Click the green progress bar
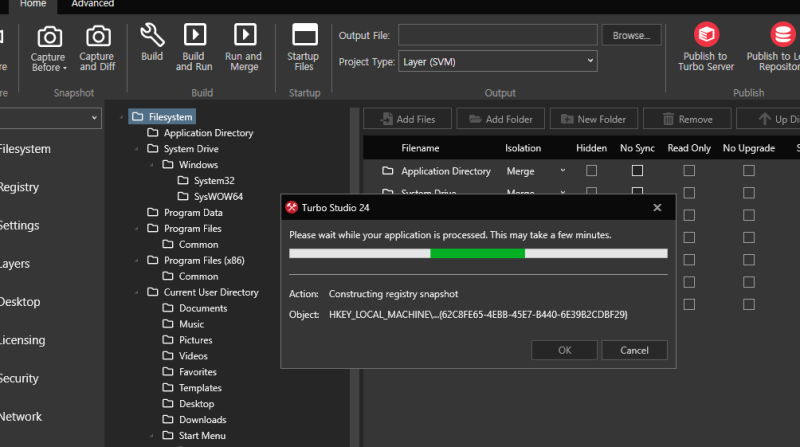 coord(477,254)
